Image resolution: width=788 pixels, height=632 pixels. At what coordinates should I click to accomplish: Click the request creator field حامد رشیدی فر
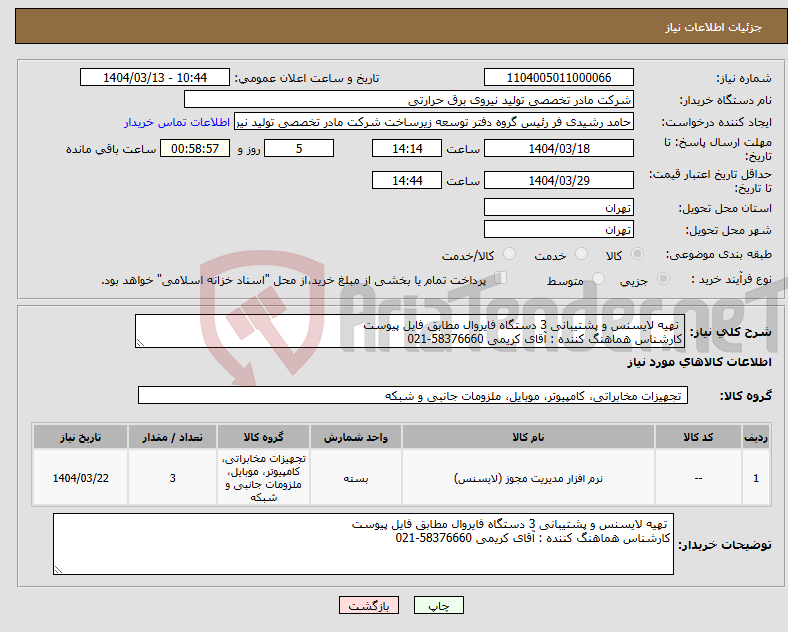click(x=434, y=122)
